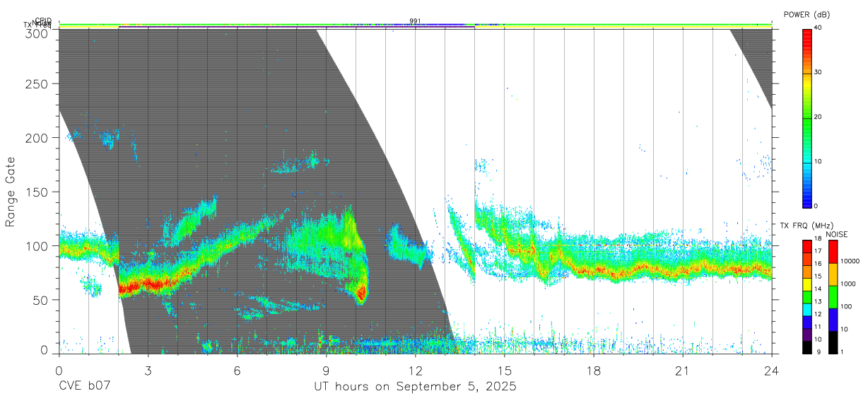Click the purple segment of the TX FRQ color bar
The image size is (868, 401).
click(x=807, y=333)
